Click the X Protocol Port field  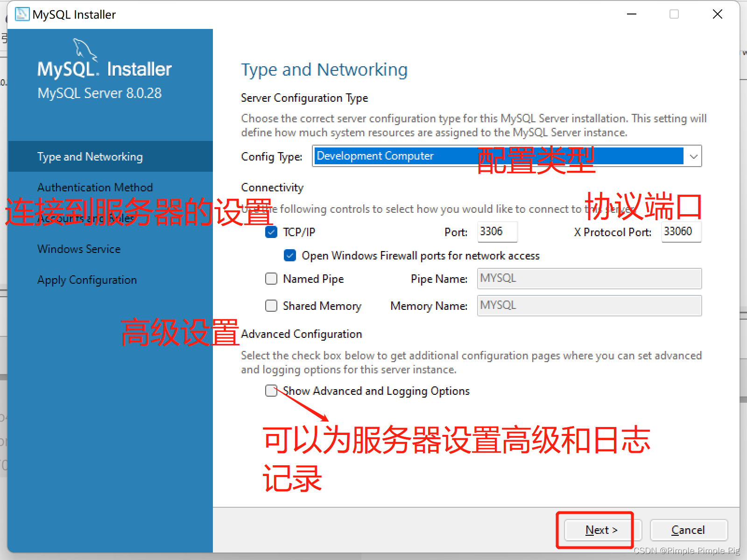click(x=681, y=231)
